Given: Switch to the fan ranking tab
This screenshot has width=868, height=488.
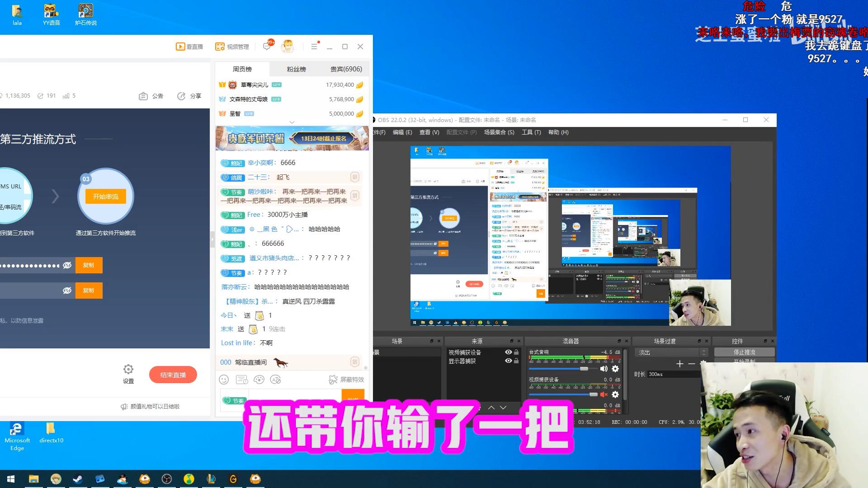Looking at the screenshot, I should 296,69.
